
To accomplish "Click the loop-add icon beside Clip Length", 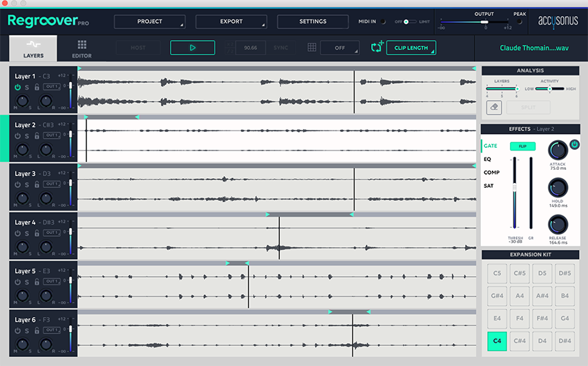I will [x=377, y=47].
